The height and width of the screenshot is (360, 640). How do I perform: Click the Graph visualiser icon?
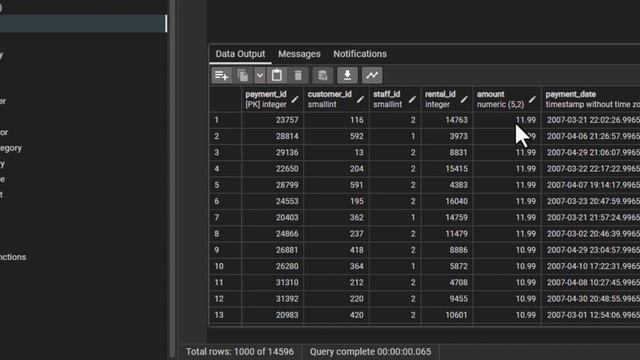pos(372,76)
